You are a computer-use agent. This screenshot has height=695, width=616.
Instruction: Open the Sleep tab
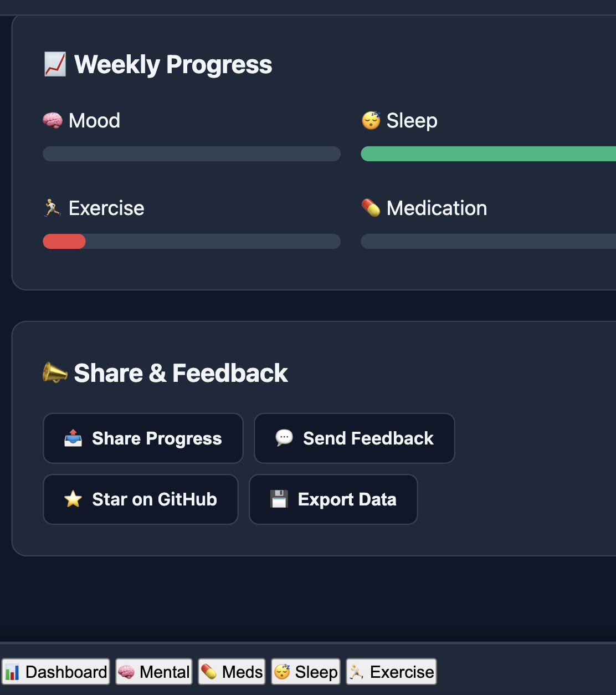(305, 672)
